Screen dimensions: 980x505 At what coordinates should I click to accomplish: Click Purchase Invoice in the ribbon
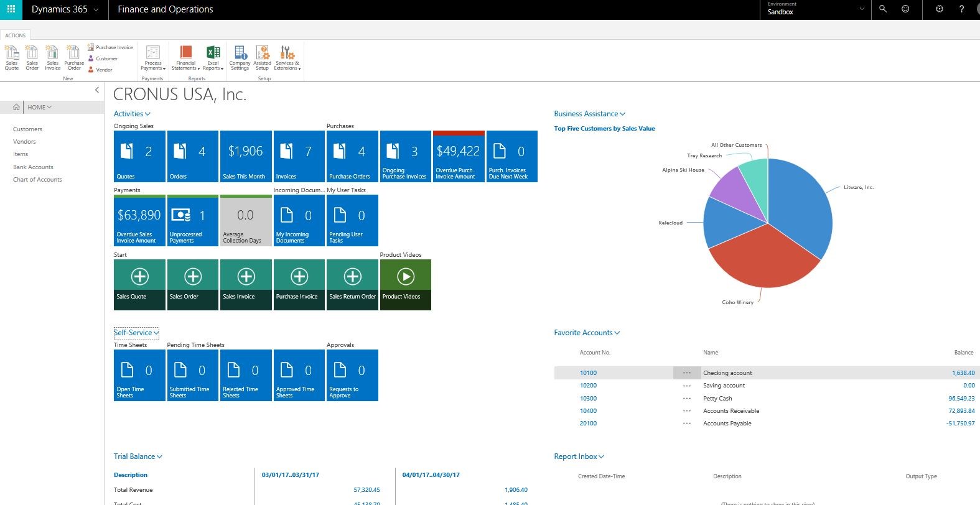tap(110, 47)
